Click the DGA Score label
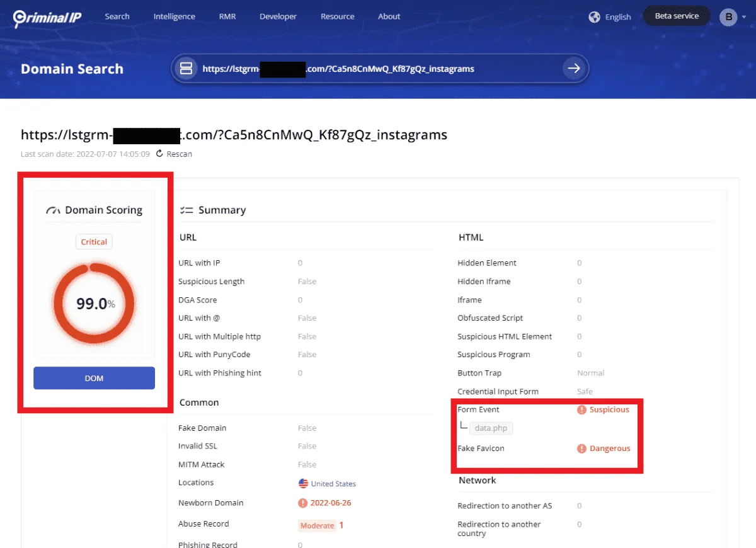The image size is (756, 548). pos(197,300)
